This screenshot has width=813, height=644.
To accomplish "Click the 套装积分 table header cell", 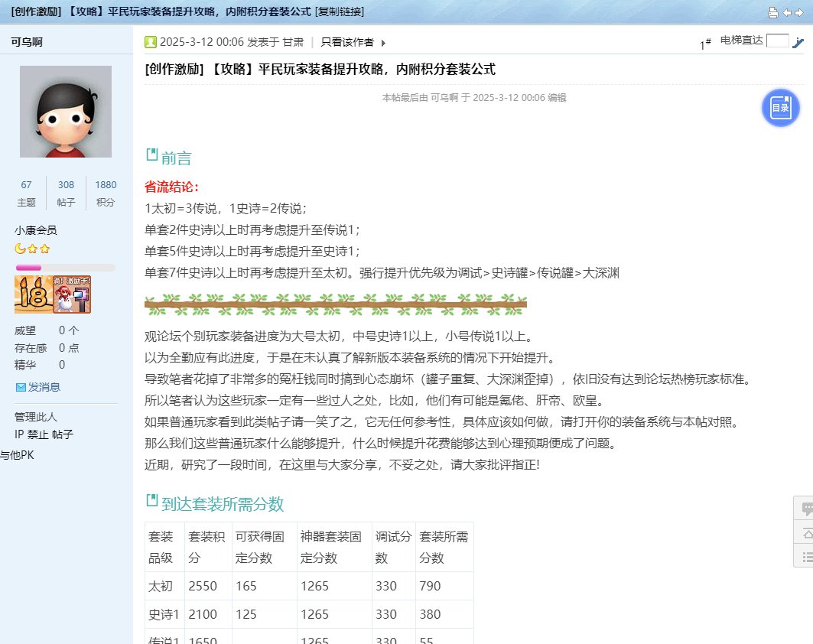I will [x=209, y=547].
